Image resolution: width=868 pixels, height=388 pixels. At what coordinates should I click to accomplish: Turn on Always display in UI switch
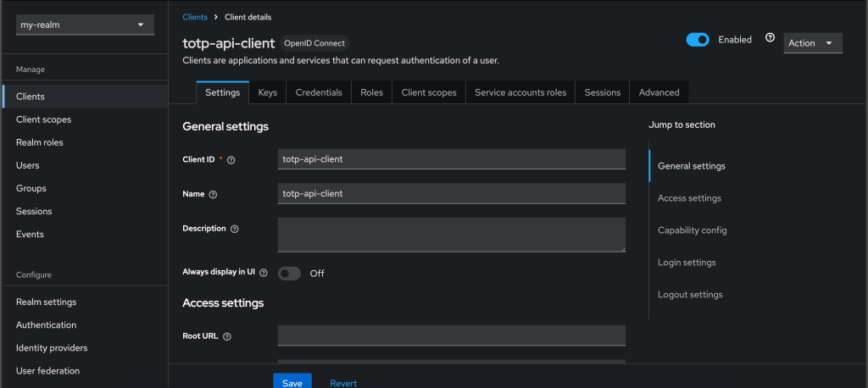(x=289, y=274)
